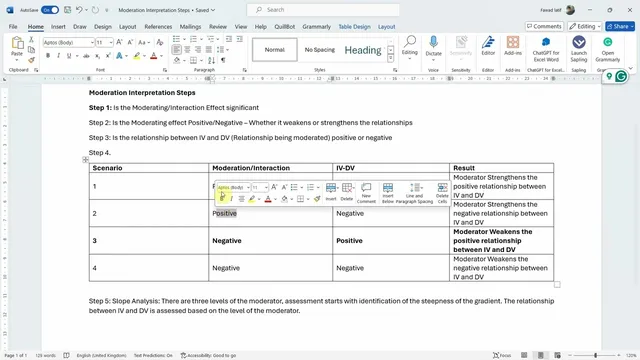Click the Format Painter in ribbon clipboard
Image resolution: width=640 pixels, height=360 pixels.
(31, 60)
